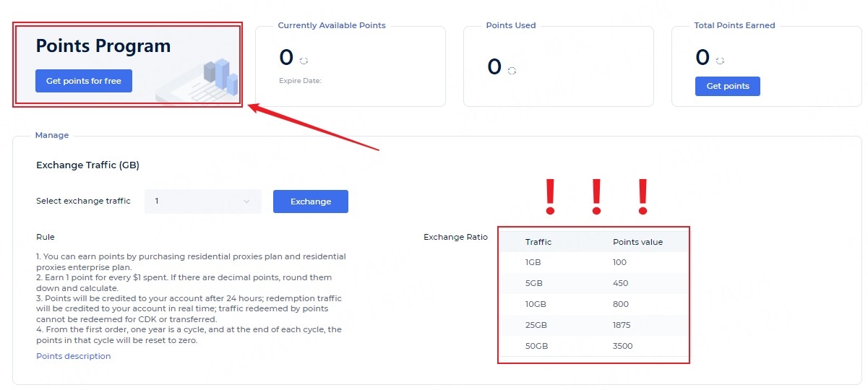Screen dimensions: 868x390
Task: Choose the 10GB traffic row
Action: coord(593,304)
